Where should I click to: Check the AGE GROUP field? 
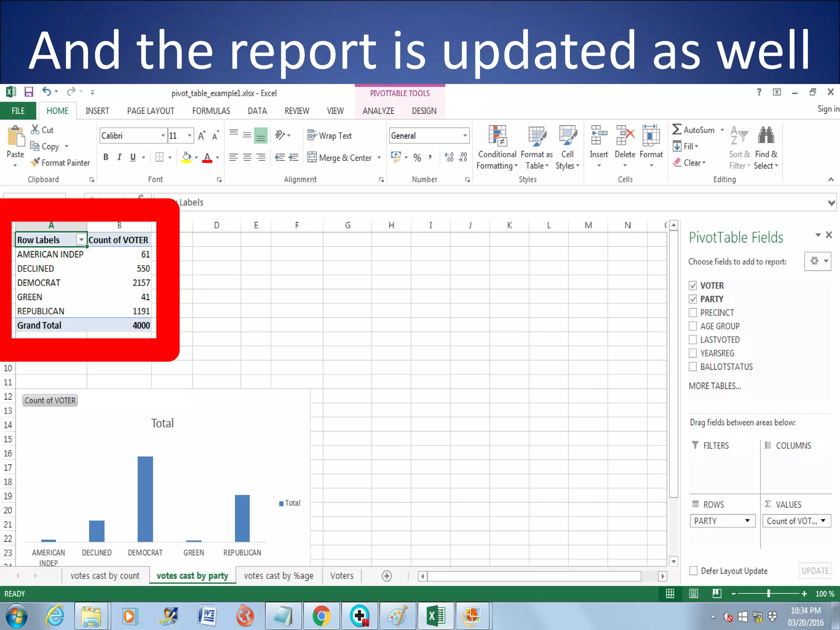(693, 326)
